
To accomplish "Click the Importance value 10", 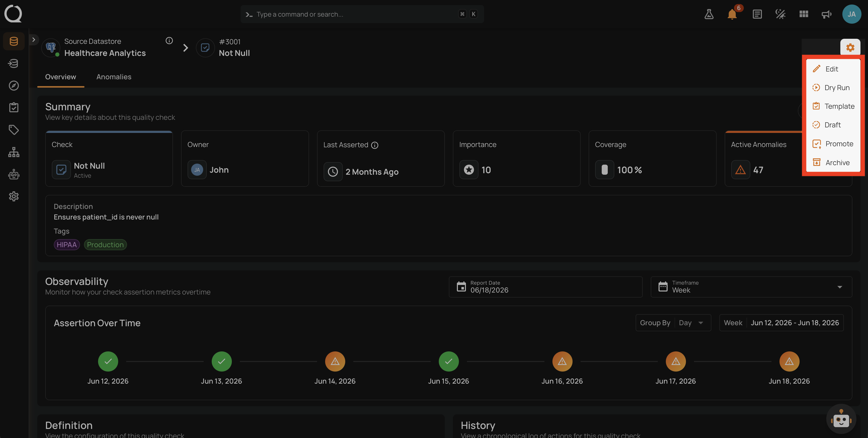I will tap(486, 170).
